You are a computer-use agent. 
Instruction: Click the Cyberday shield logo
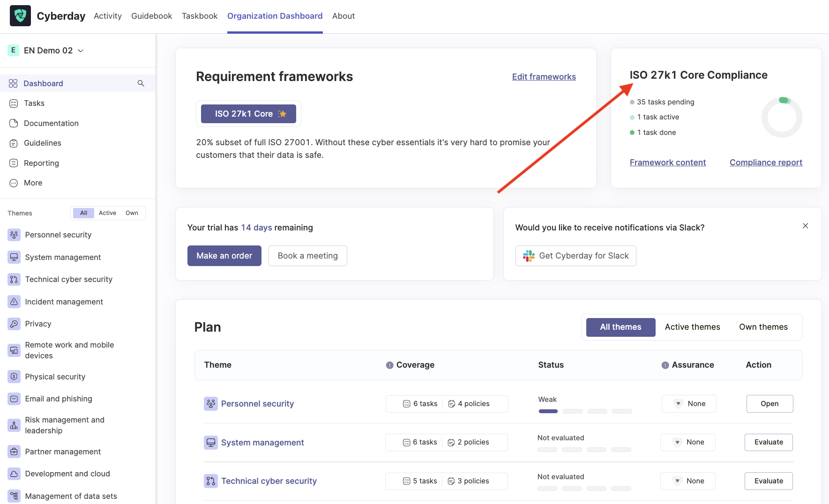[x=20, y=16]
